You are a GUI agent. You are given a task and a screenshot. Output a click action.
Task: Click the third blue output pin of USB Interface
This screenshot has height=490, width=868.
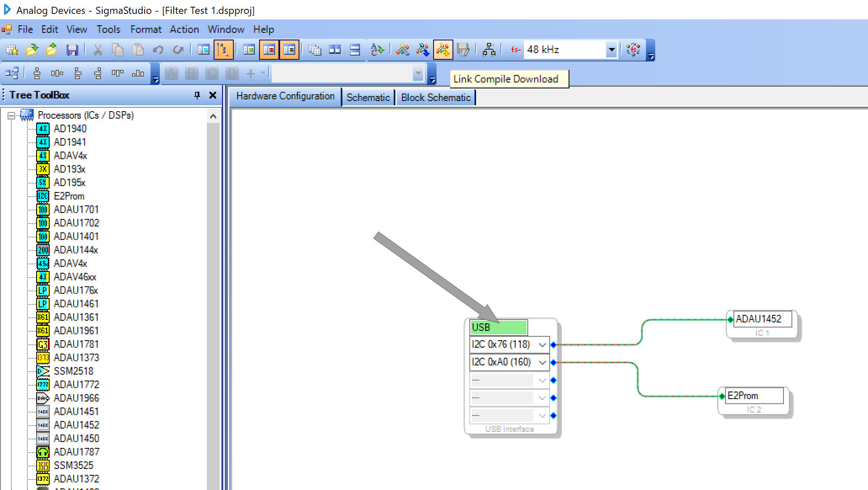(553, 380)
